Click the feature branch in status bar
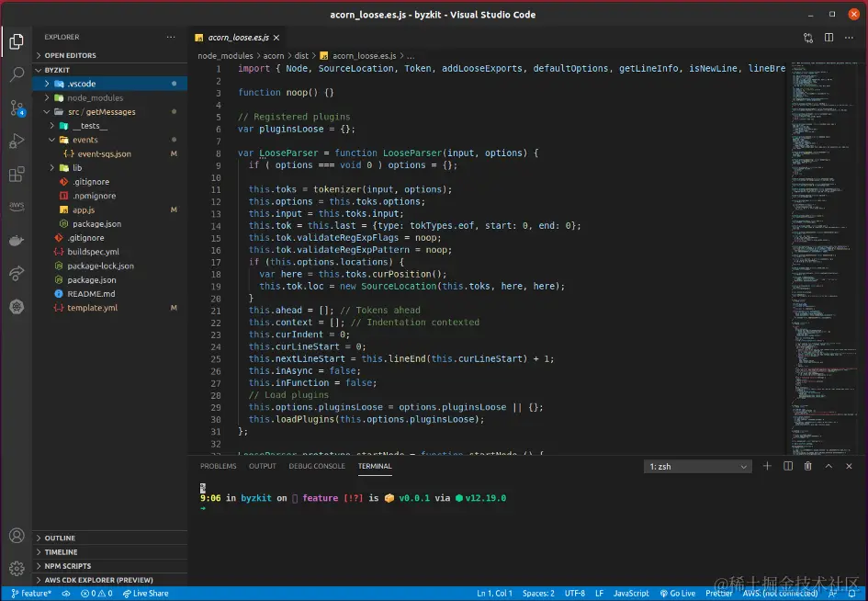 [x=31, y=594]
